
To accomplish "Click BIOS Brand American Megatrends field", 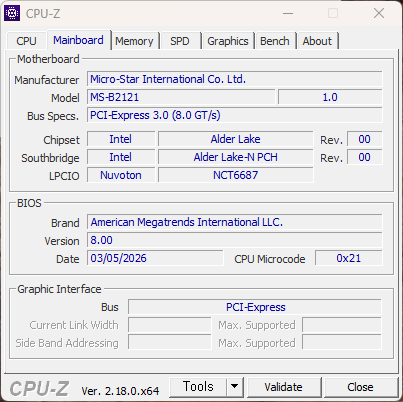I will [x=235, y=222].
